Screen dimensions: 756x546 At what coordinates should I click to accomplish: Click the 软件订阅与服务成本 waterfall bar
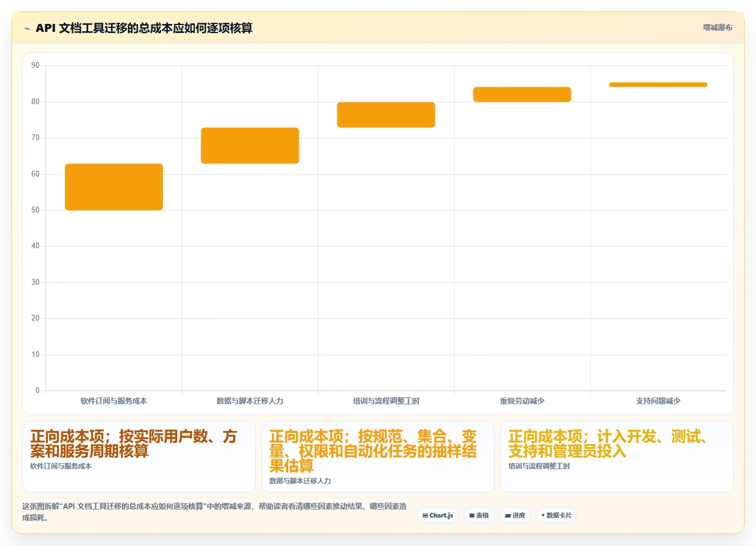(x=114, y=187)
